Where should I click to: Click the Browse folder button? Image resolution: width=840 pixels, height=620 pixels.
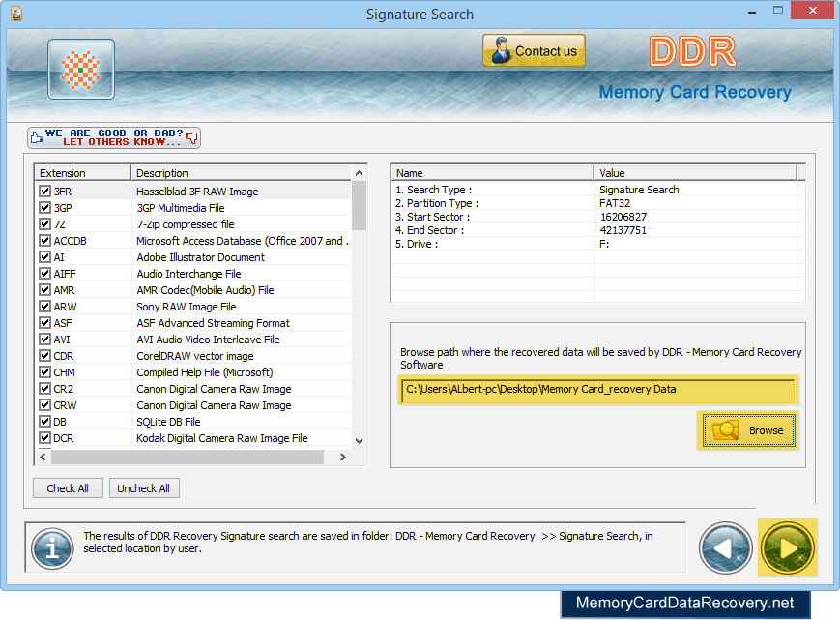(x=748, y=430)
